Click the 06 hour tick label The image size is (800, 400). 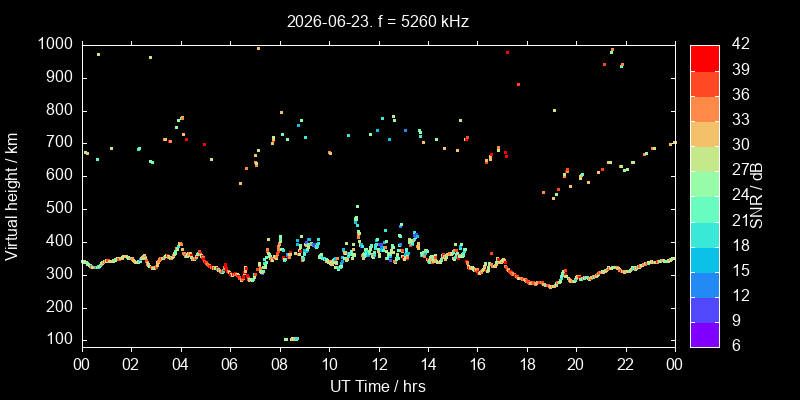(x=230, y=365)
